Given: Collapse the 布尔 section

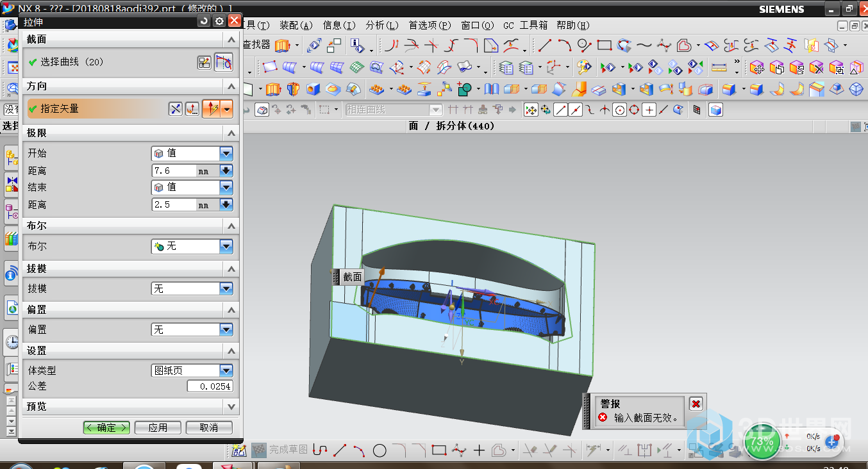Looking at the screenshot, I should point(231,226).
